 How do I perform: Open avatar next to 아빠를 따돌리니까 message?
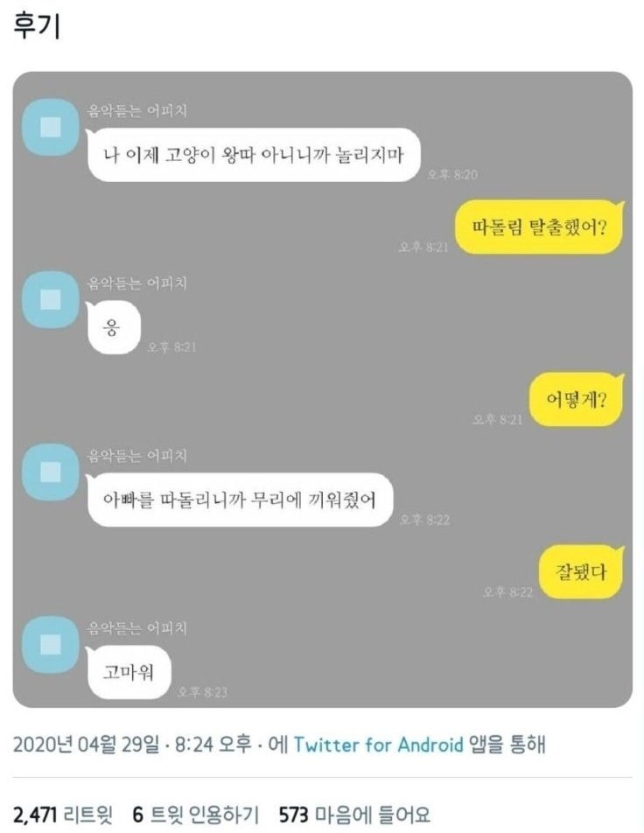click(51, 472)
